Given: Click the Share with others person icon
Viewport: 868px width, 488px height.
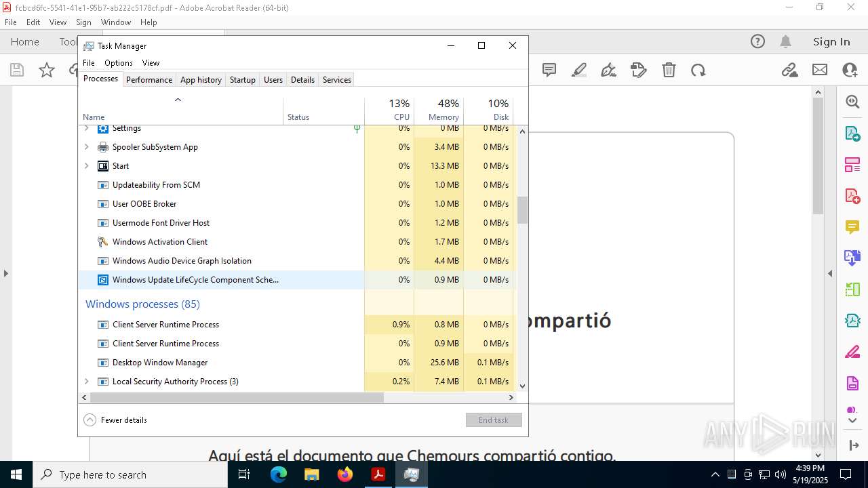Looking at the screenshot, I should tap(850, 70).
